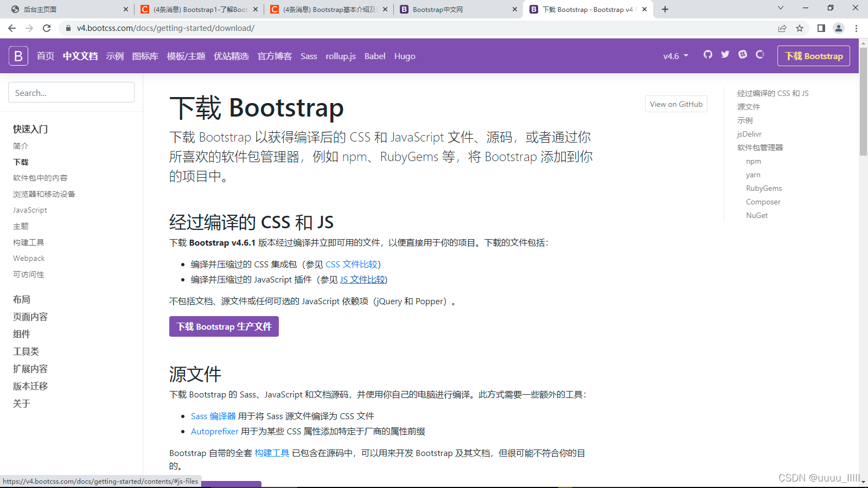Go back with the browser back arrow
The width and height of the screenshot is (868, 488).
12,28
